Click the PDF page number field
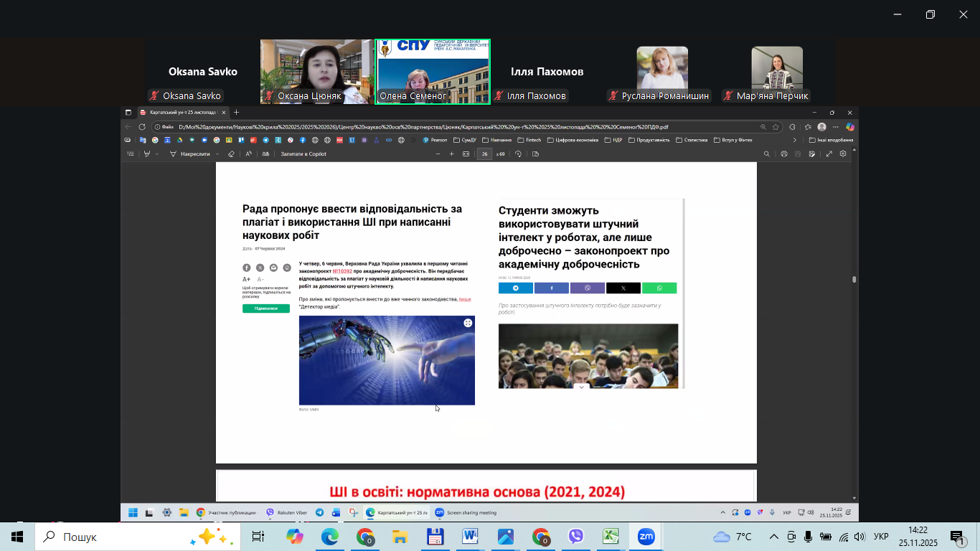The image size is (980, 551). 485,154
